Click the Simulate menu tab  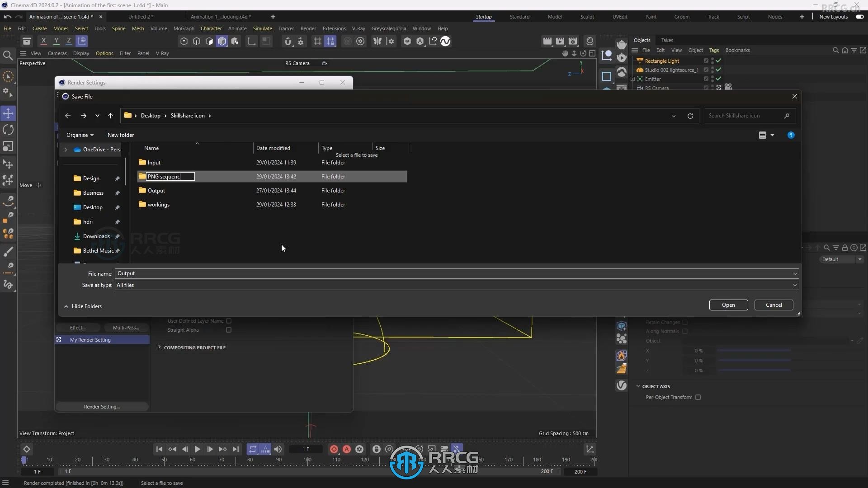263,28
